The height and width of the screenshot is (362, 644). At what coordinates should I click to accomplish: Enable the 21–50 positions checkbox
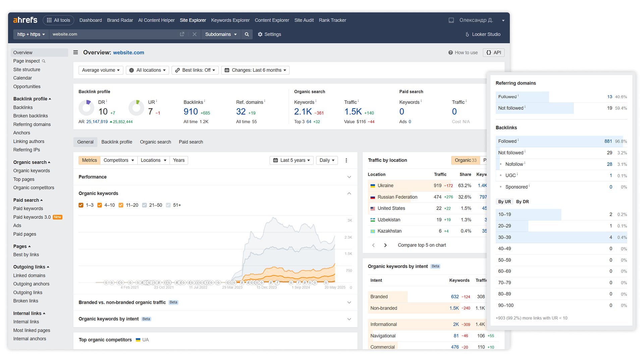click(145, 205)
